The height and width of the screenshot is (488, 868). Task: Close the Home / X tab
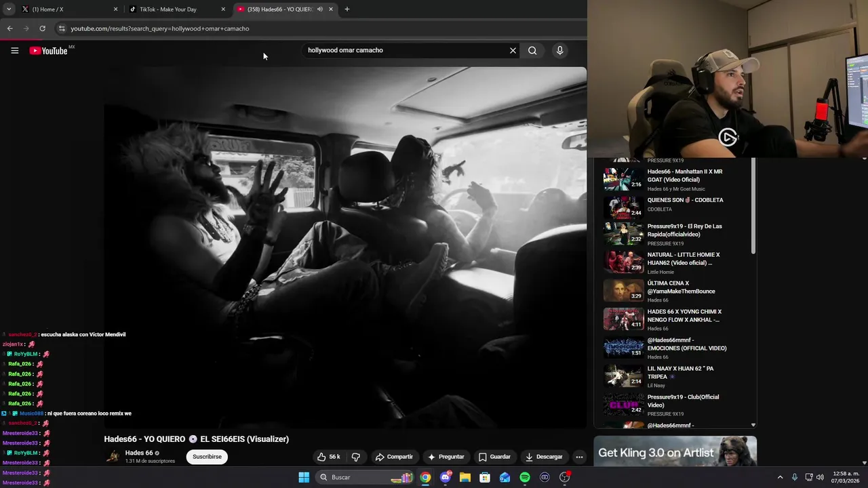[115, 9]
